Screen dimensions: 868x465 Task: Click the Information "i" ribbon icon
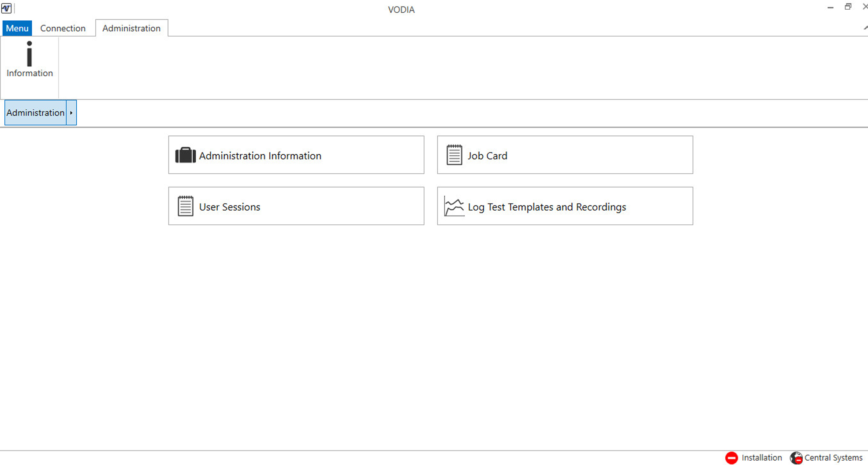[30, 54]
